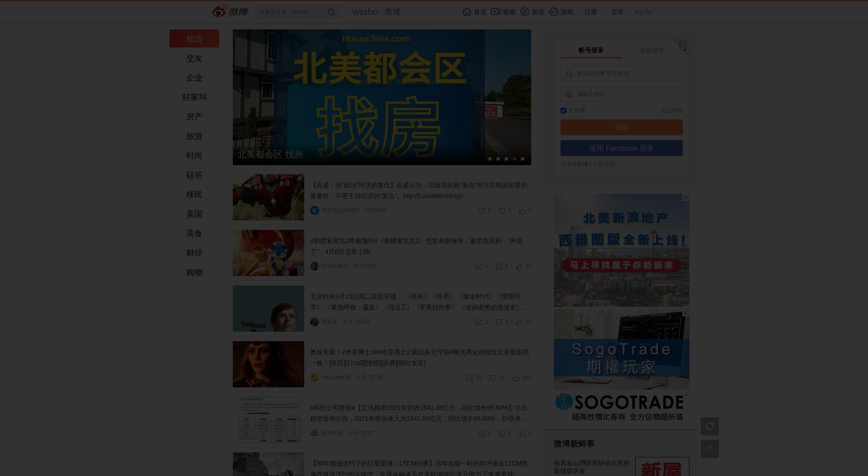
Task: Click the orange 登录 button
Action: (x=622, y=127)
